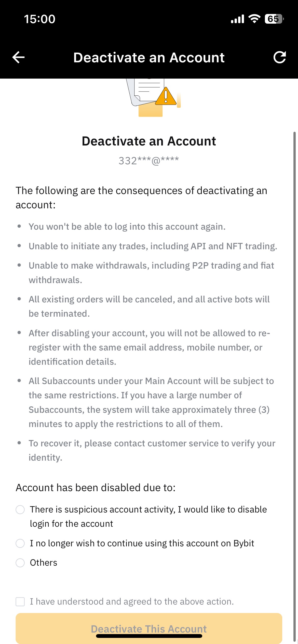Tap the 15:00 clock in status bar
This screenshot has width=298, height=644.
(x=39, y=19)
